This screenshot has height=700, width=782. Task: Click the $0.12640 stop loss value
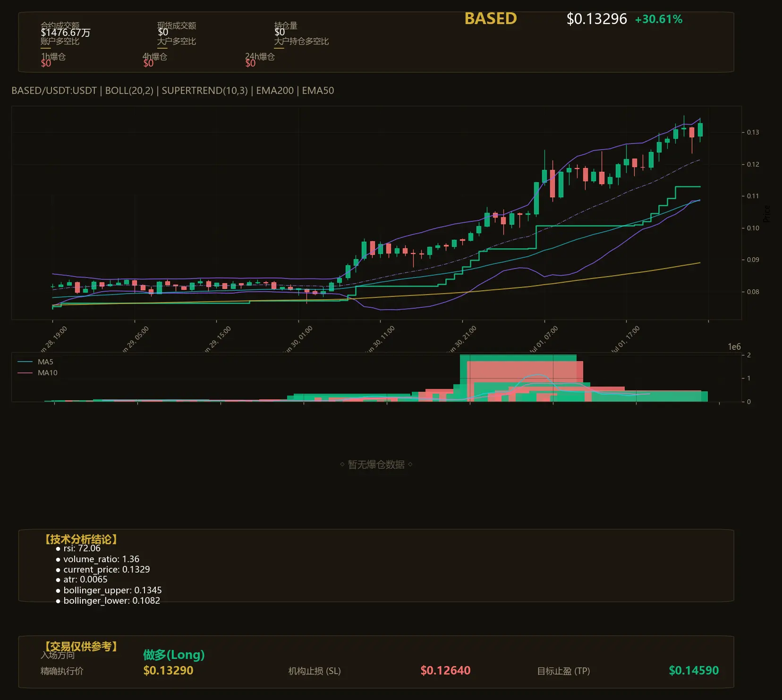pyautogui.click(x=445, y=671)
